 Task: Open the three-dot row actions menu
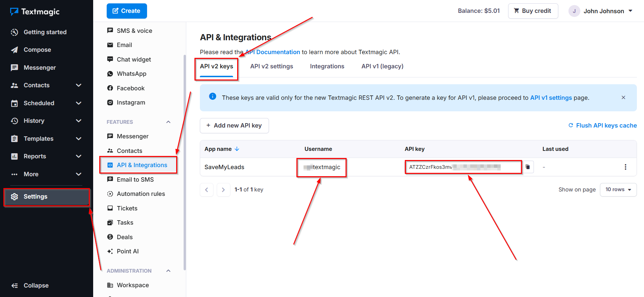tap(625, 167)
